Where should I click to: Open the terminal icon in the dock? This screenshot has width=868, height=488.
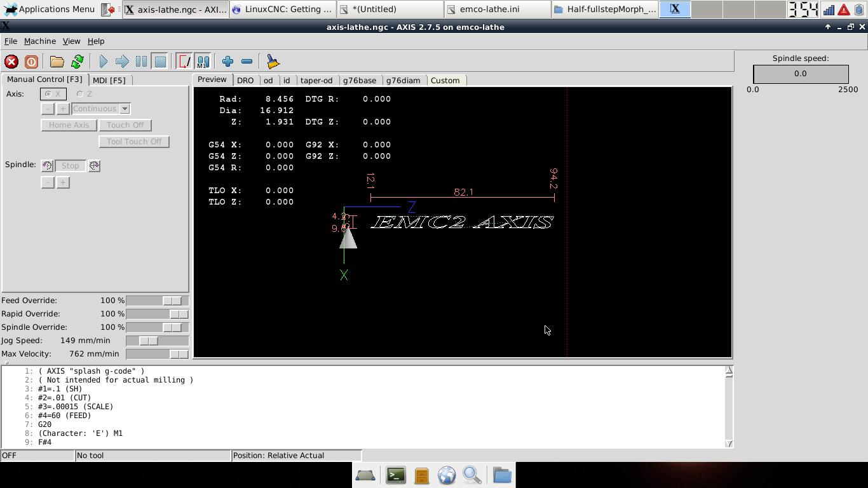(396, 475)
